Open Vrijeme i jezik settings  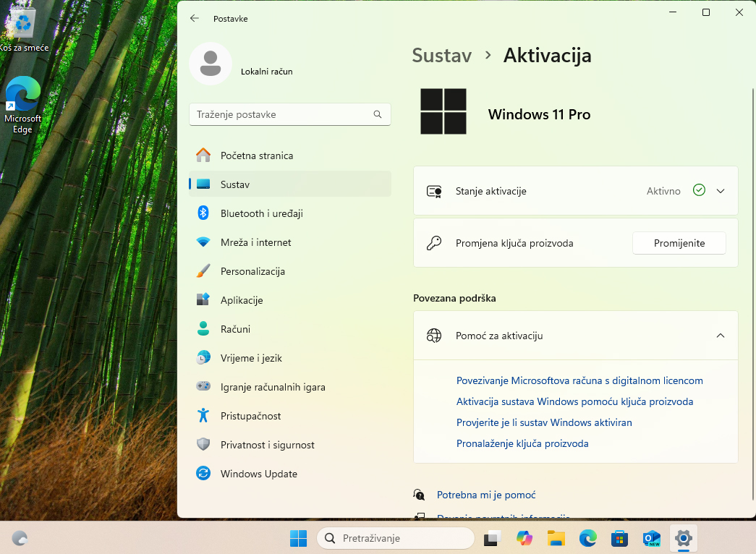coord(252,358)
